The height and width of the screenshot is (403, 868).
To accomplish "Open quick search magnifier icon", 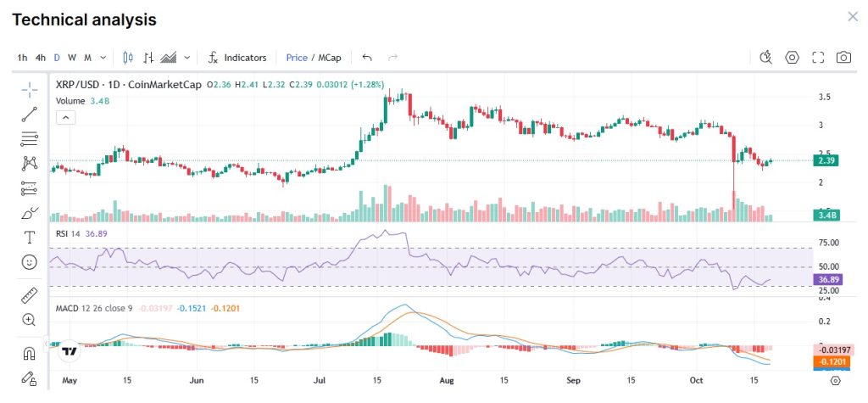I will (766, 57).
